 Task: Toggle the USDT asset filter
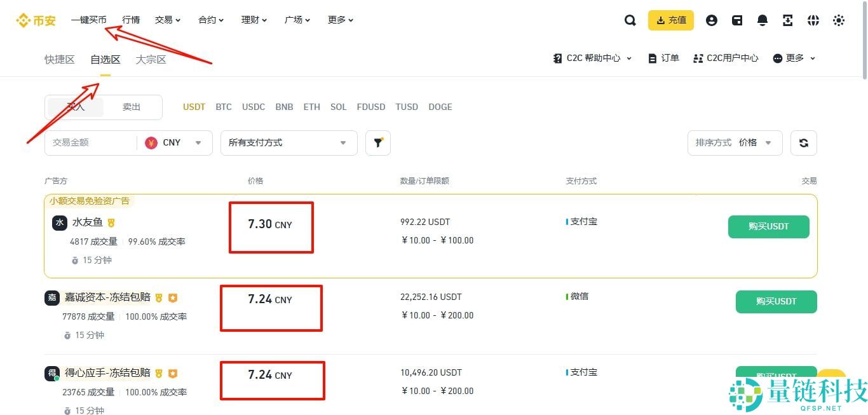point(194,107)
